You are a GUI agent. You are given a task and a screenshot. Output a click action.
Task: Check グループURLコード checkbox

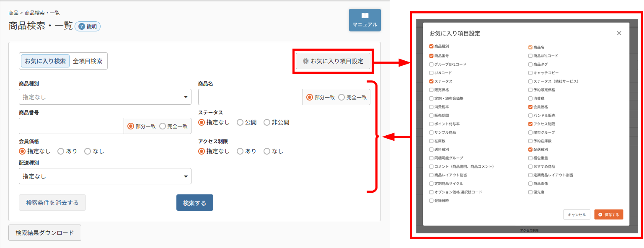tap(432, 64)
